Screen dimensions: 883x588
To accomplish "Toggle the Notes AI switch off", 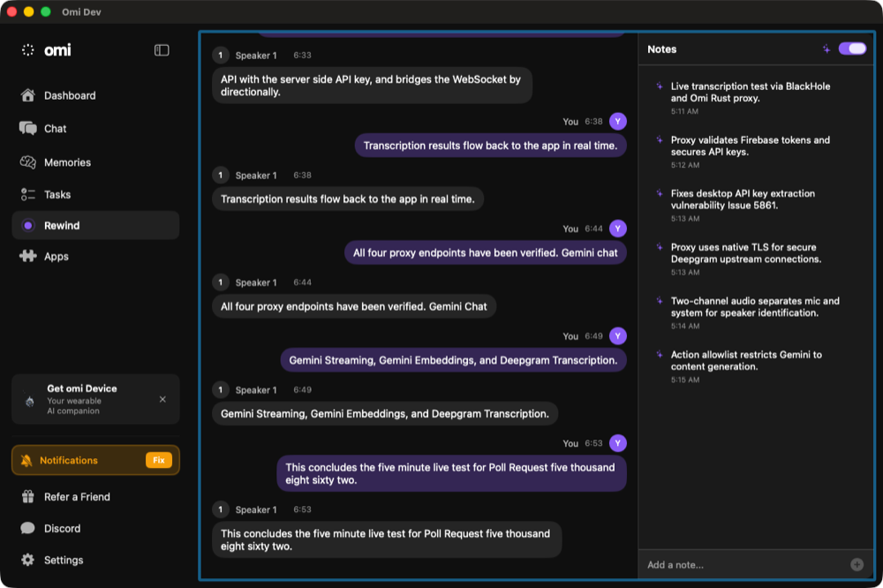I will pyautogui.click(x=852, y=49).
